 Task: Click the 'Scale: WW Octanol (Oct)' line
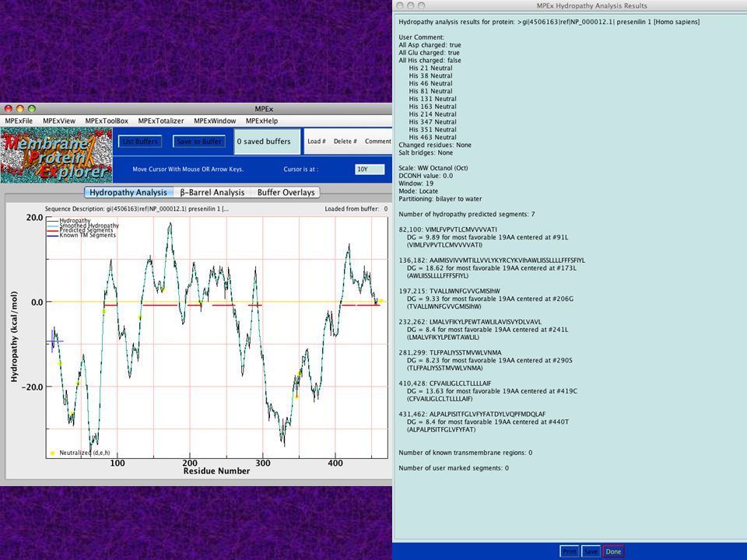pyautogui.click(x=433, y=168)
